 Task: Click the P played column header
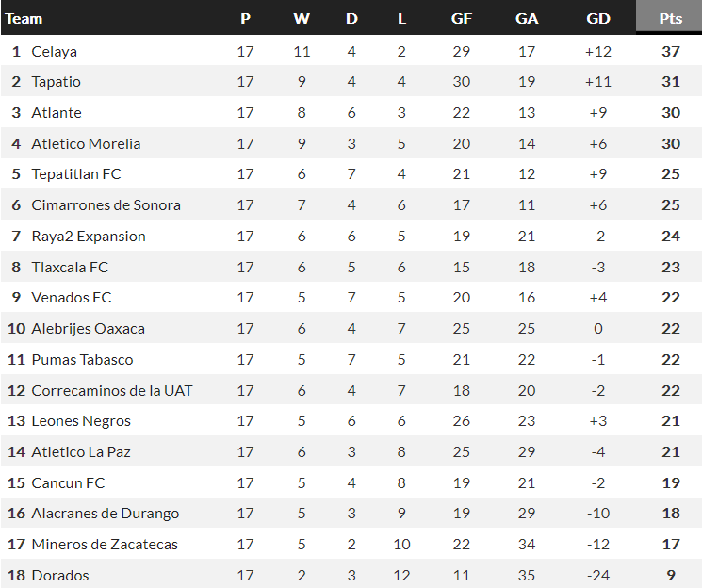[x=246, y=18]
